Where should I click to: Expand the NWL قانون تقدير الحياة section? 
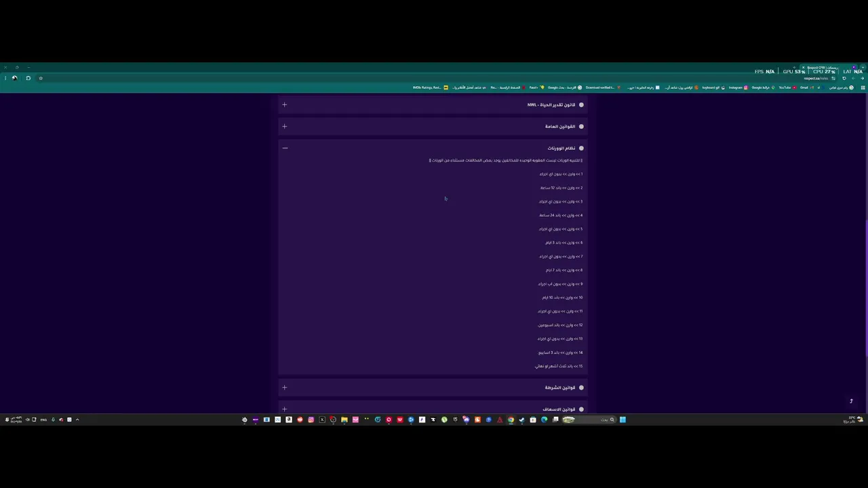point(285,105)
